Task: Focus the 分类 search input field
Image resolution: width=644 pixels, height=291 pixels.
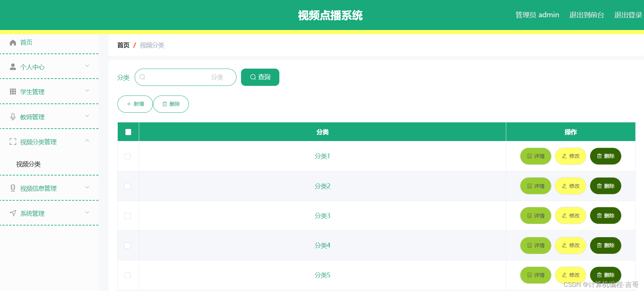Action: 185,77
